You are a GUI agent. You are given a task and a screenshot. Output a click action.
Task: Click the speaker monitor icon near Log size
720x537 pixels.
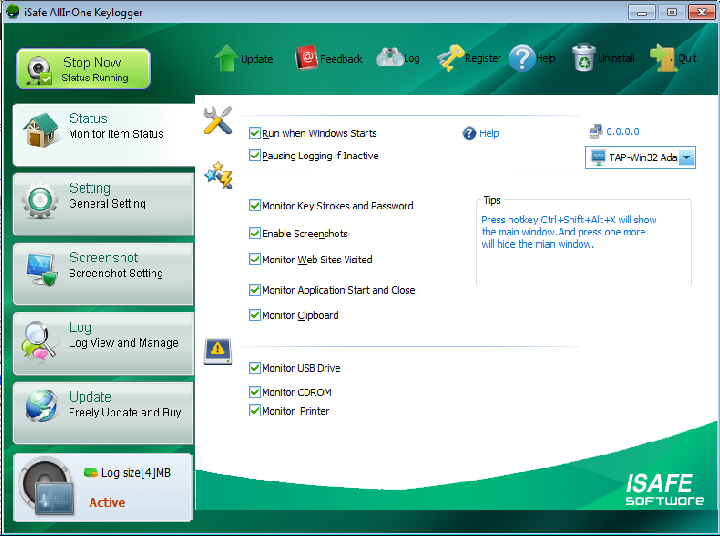(x=47, y=486)
